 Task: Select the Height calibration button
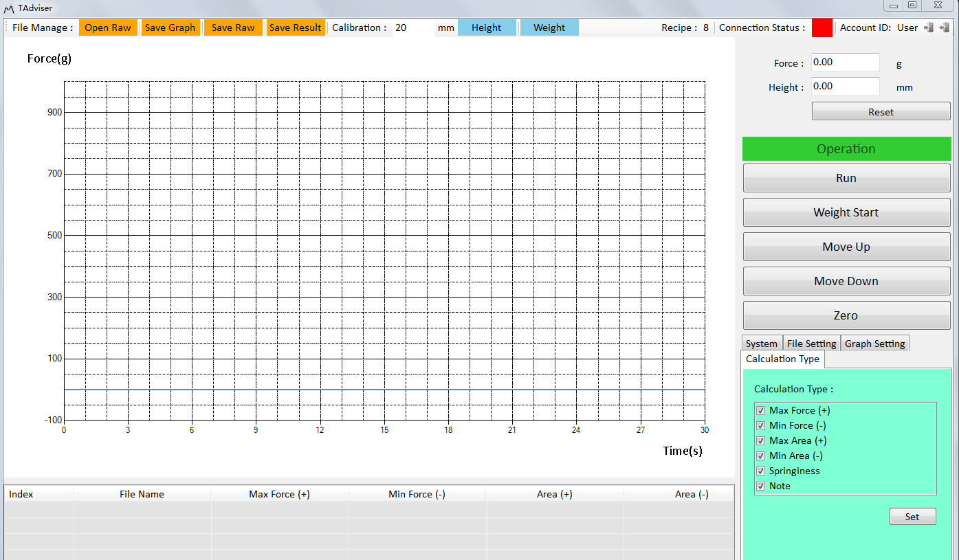[x=486, y=27]
